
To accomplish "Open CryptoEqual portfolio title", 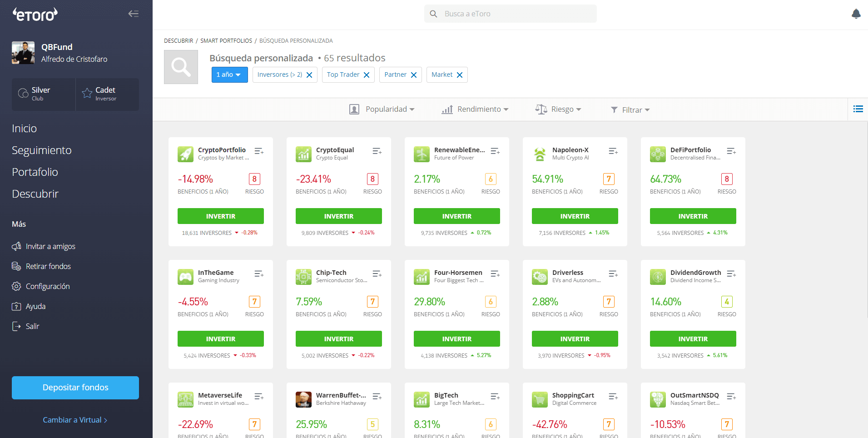I will click(x=335, y=150).
